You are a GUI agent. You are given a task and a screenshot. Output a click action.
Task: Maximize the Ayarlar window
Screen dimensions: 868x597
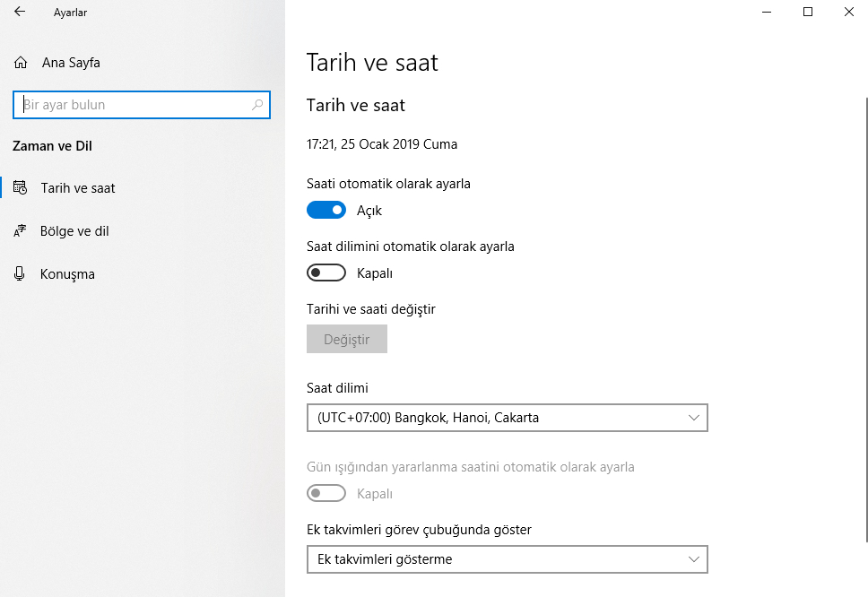pyautogui.click(x=808, y=12)
